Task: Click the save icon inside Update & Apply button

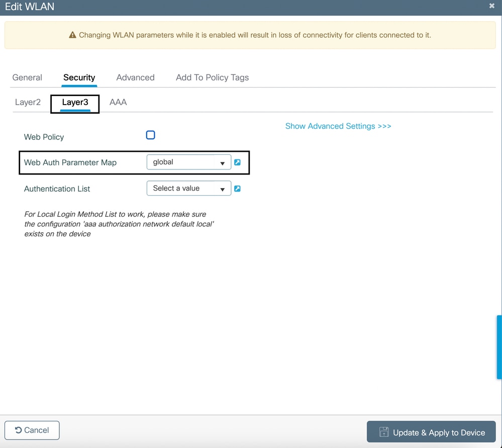Action: (x=383, y=432)
